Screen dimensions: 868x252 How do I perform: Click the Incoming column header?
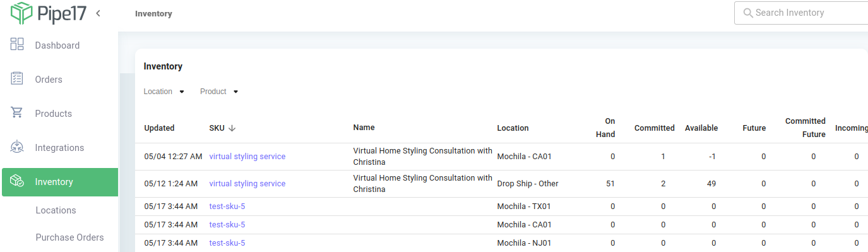coord(852,128)
